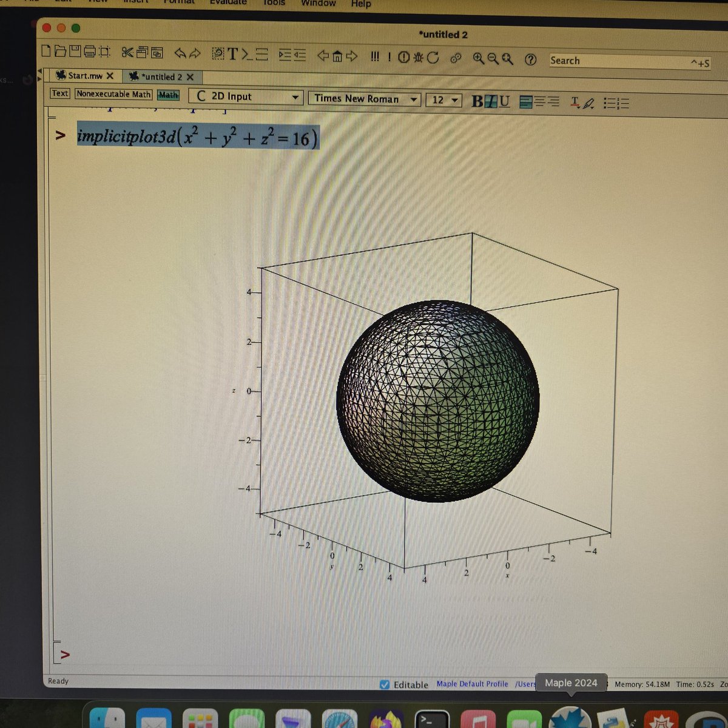
Task: Open help with the question mark icon
Action: pyautogui.click(x=530, y=59)
